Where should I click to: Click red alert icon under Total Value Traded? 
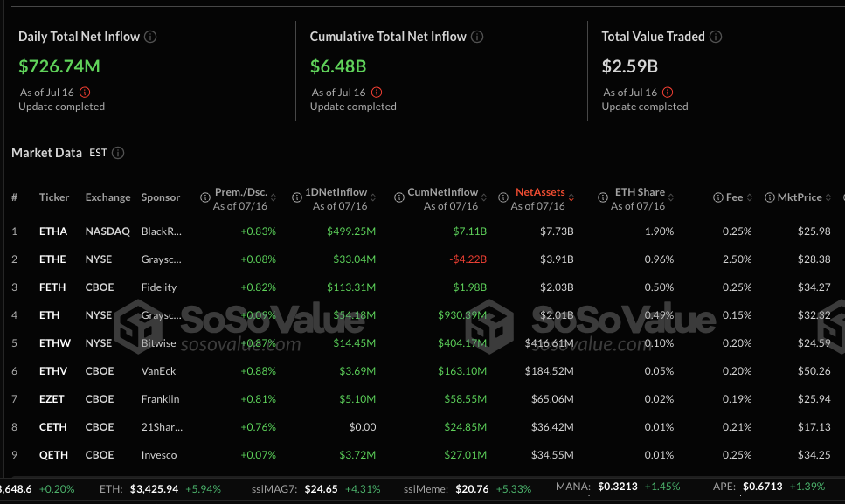coord(668,93)
